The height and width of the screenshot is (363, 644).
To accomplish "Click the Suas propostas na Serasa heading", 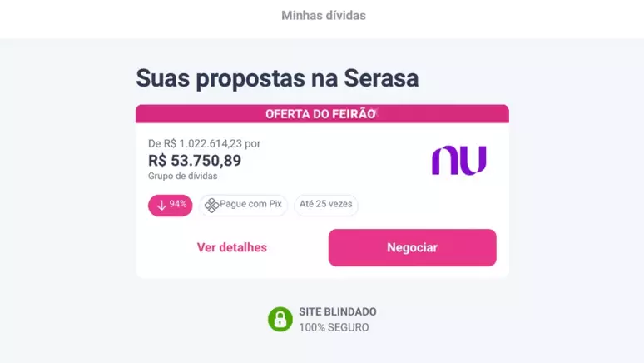I will [277, 78].
